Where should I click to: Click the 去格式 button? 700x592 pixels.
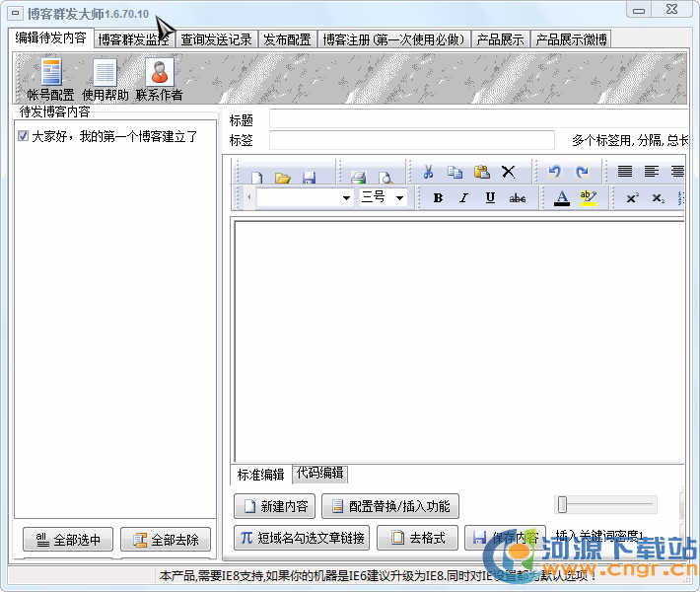coord(417,538)
